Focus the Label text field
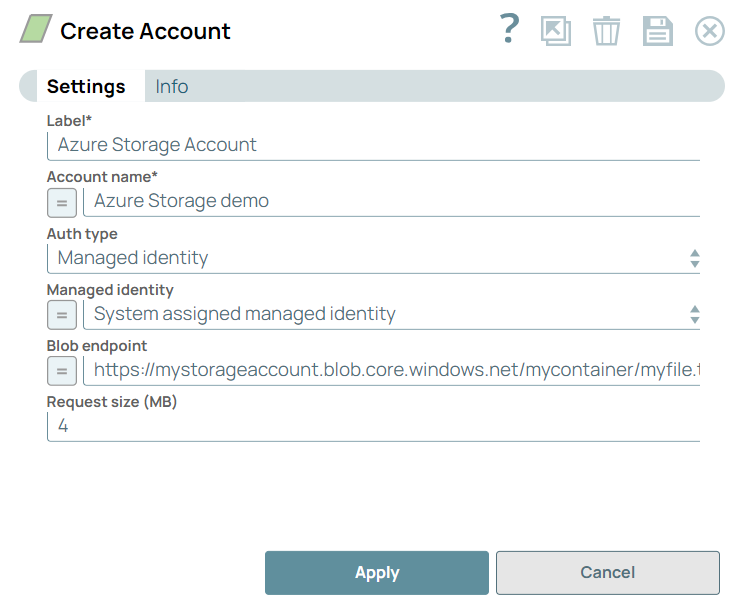 pos(372,145)
